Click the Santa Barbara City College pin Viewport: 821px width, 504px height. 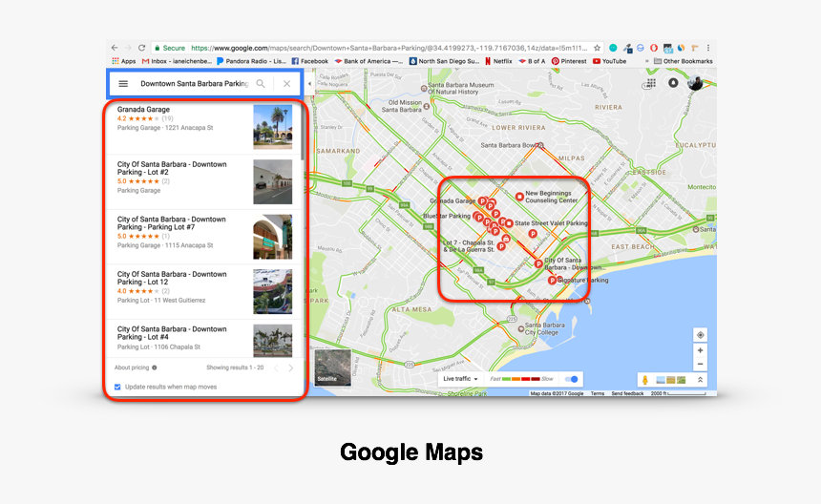coord(521,328)
